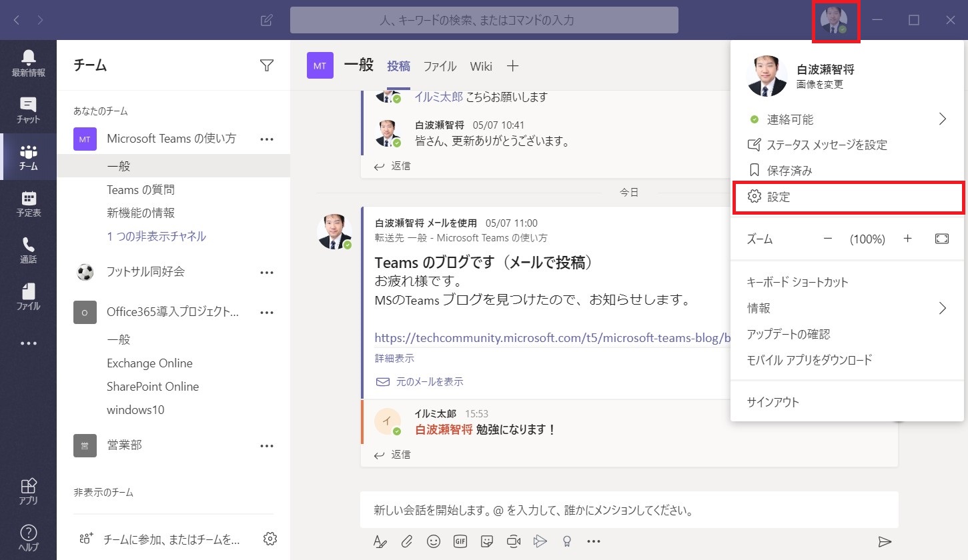This screenshot has width=968, height=560.
Task: Click the Praise badge icon
Action: 567,541
